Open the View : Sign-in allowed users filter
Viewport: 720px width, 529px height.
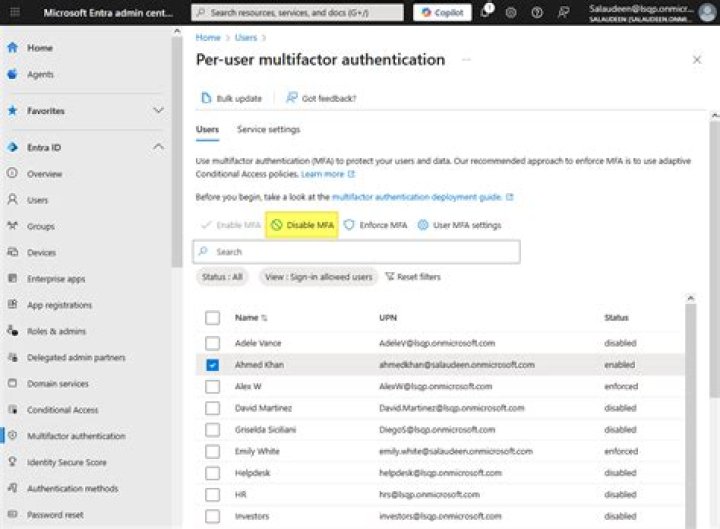pyautogui.click(x=319, y=277)
